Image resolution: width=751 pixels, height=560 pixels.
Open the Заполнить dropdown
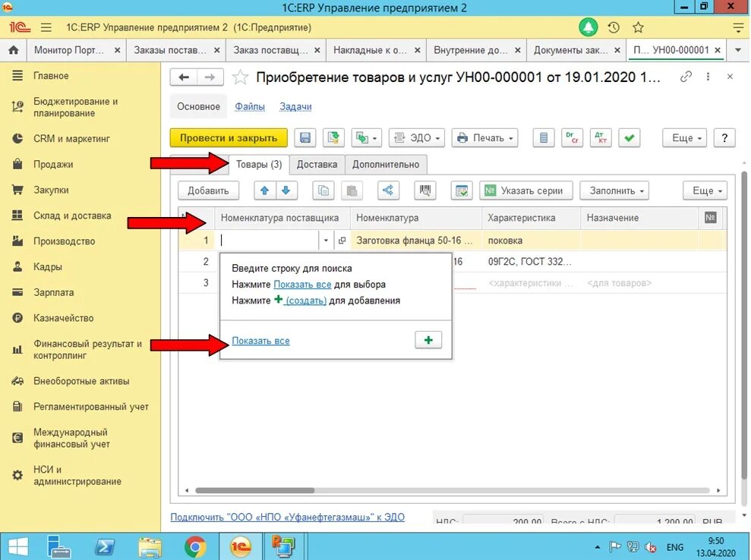coord(614,190)
